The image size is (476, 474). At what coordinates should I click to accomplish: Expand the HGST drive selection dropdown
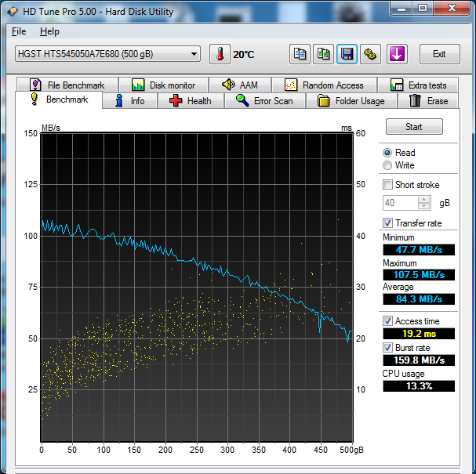(194, 54)
